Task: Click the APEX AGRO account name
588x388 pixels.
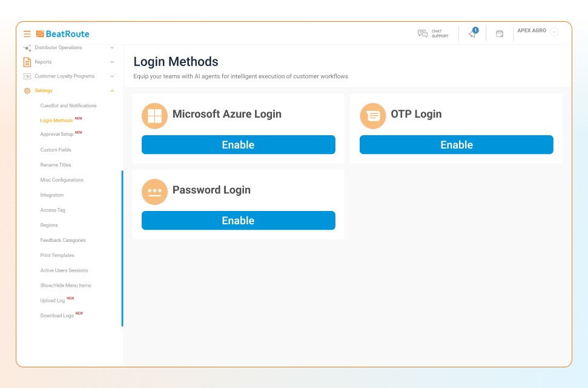Action: click(532, 30)
